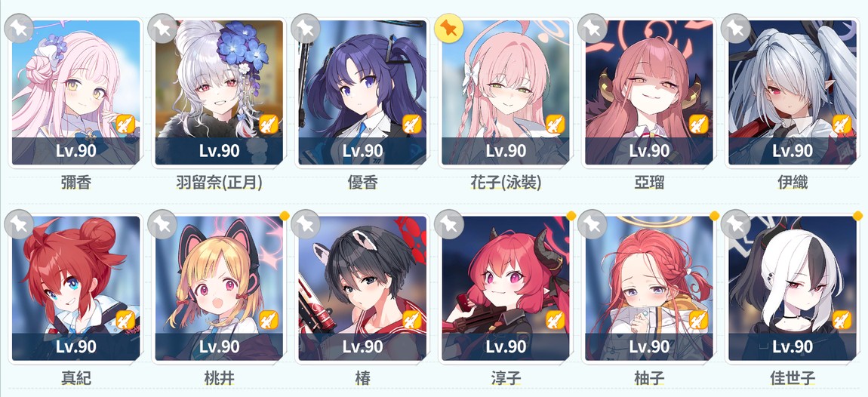Viewport: 868px width, 397px height.
Task: Click the 亞瑠 name label
Action: click(649, 183)
